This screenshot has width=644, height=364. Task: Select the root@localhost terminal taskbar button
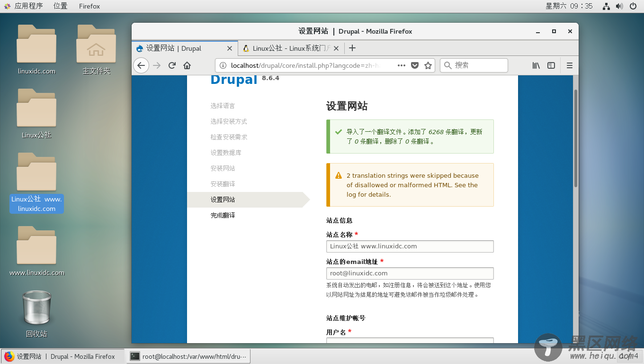(188, 356)
